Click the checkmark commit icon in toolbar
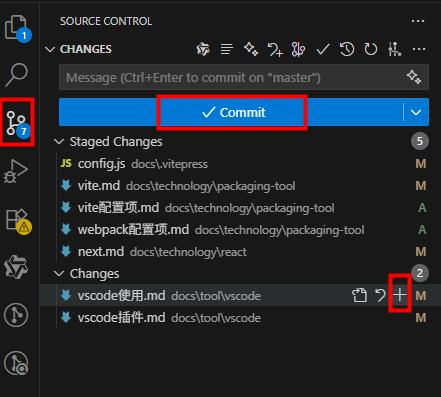The image size is (441, 397). coord(323,49)
